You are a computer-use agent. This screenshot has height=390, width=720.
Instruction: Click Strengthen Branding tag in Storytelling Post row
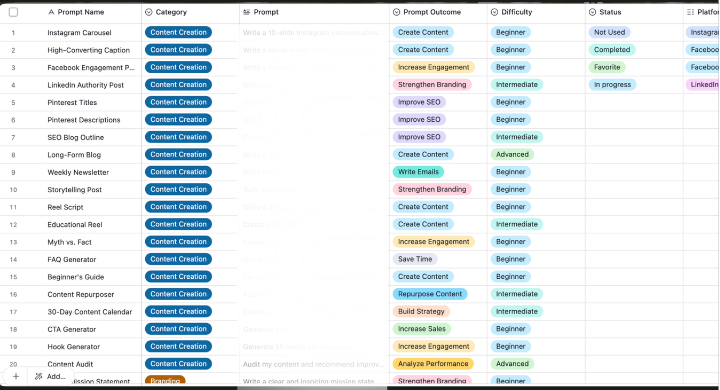[432, 189]
